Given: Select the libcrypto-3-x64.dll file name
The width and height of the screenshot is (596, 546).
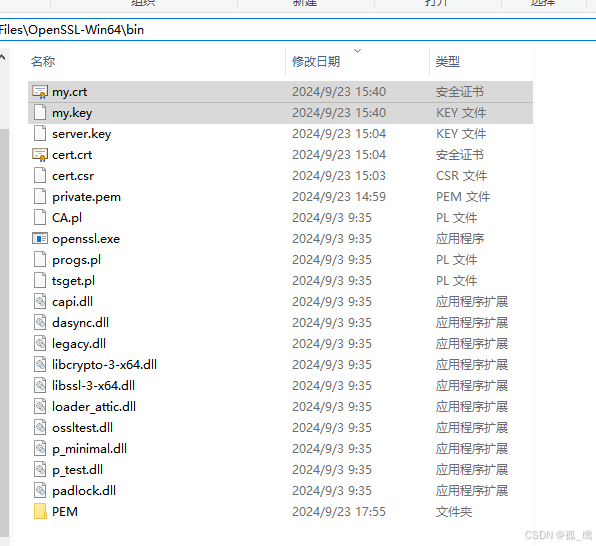Looking at the screenshot, I should (105, 365).
